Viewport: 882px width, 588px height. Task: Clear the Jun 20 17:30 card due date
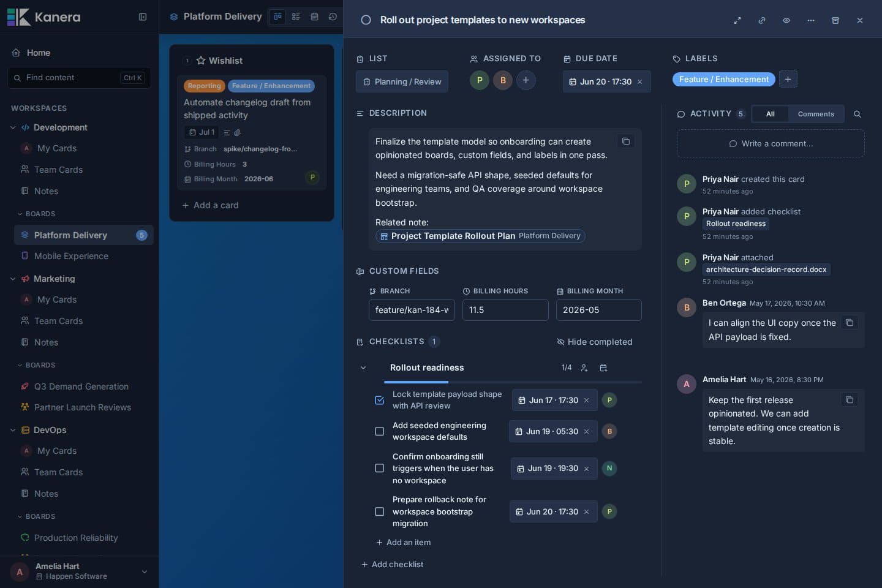tap(639, 82)
